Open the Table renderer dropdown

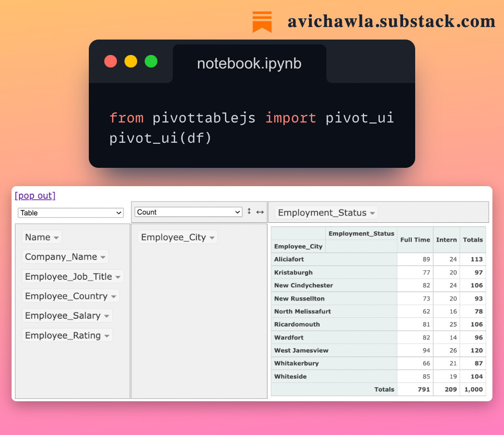(x=70, y=212)
